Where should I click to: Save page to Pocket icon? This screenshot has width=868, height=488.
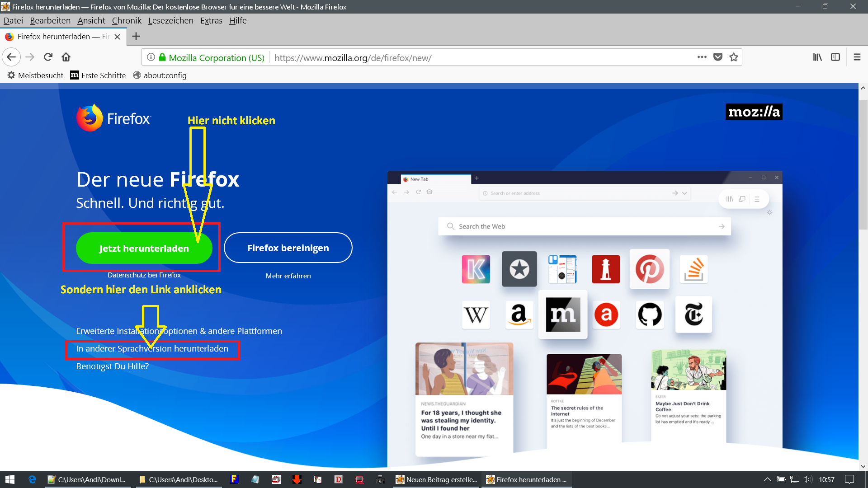(x=718, y=57)
